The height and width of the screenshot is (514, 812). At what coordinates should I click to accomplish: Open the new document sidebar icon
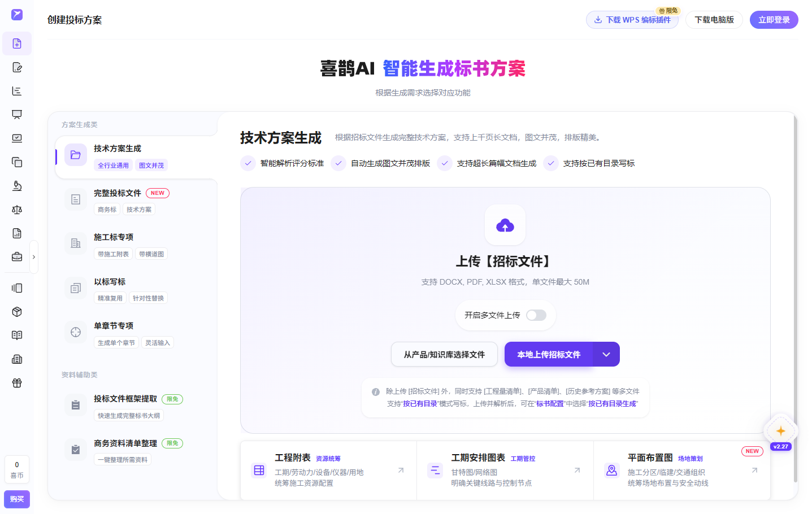click(17, 43)
